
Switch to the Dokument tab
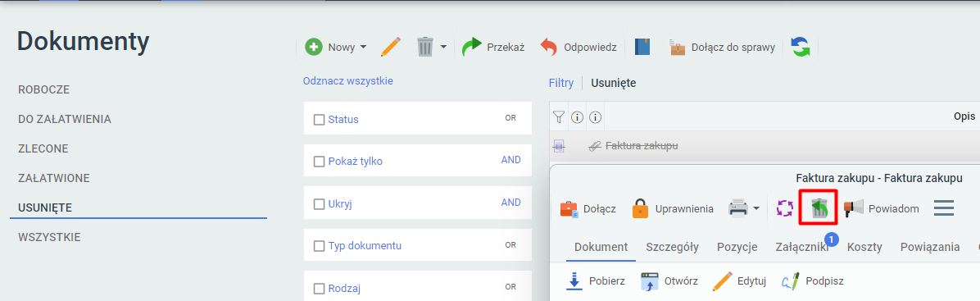pyautogui.click(x=601, y=247)
